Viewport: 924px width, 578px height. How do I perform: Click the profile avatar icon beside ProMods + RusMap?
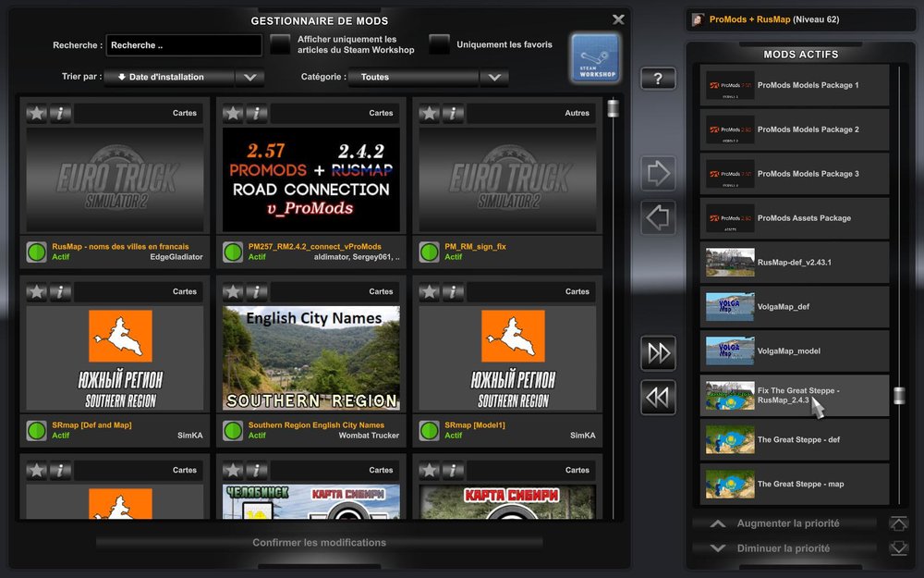(x=699, y=19)
